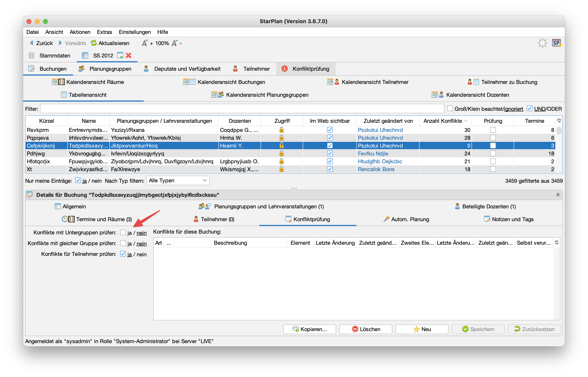
Task: Click the increase font size icon
Action: pos(145,43)
